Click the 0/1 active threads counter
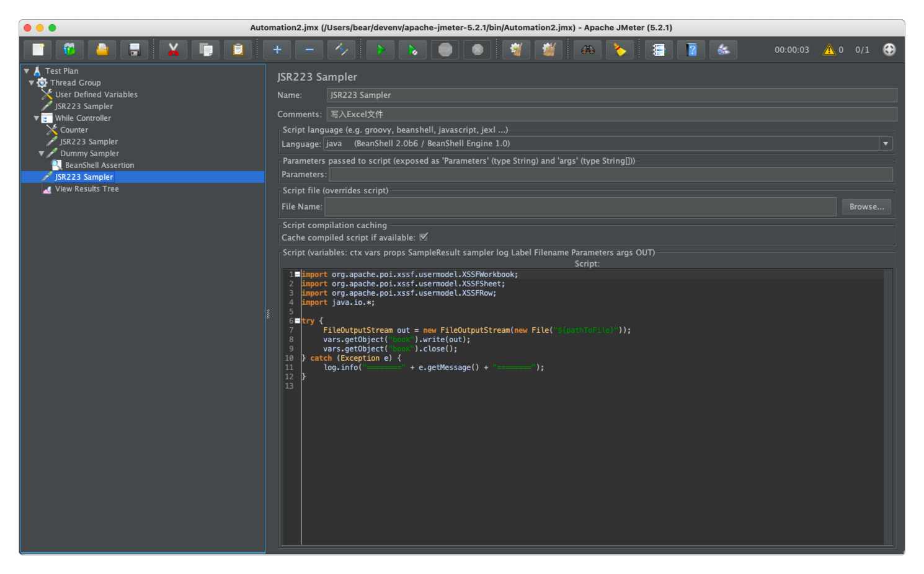924x574 pixels. 863,50
